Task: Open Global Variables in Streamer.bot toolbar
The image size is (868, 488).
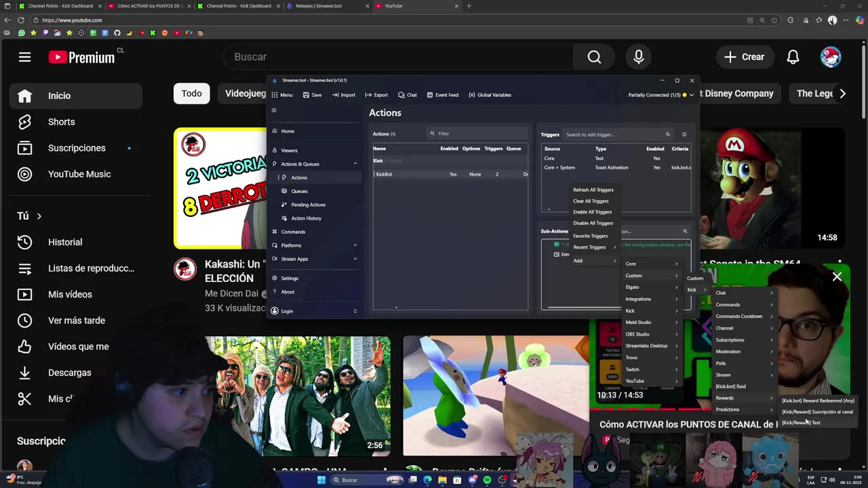Action: (x=490, y=95)
